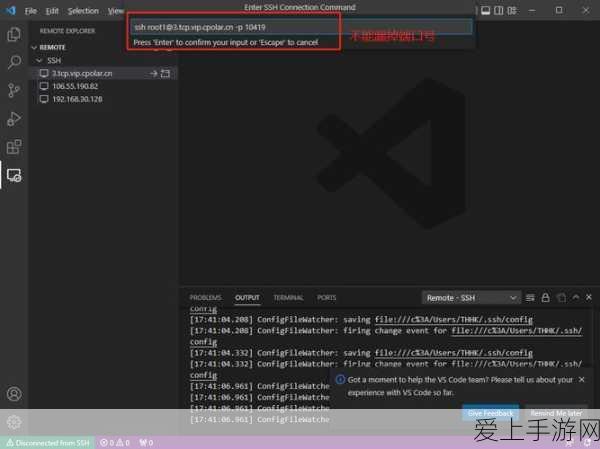Open the Search view in activity bar
Image resolution: width=600 pixels, height=449 pixels.
coord(14,62)
